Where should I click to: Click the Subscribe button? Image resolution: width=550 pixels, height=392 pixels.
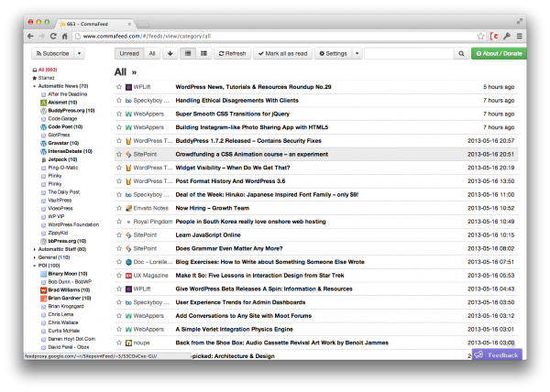[x=53, y=54]
